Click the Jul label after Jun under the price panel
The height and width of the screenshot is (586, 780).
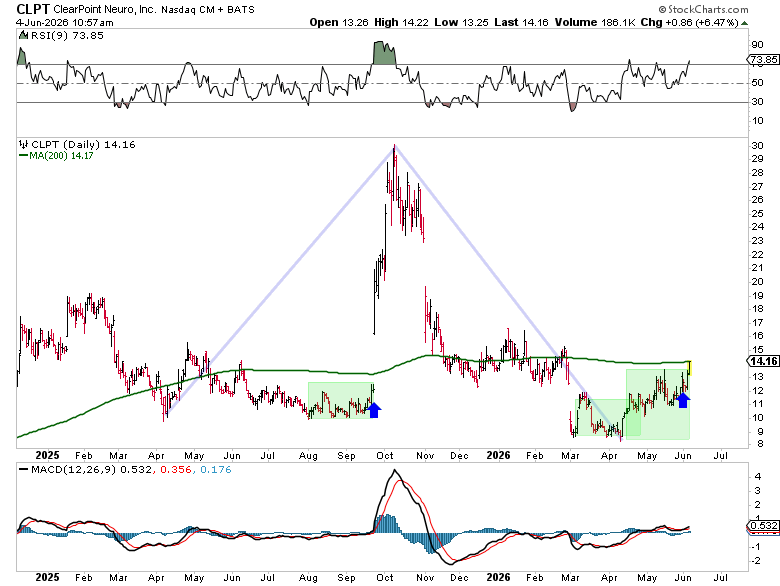(x=720, y=456)
